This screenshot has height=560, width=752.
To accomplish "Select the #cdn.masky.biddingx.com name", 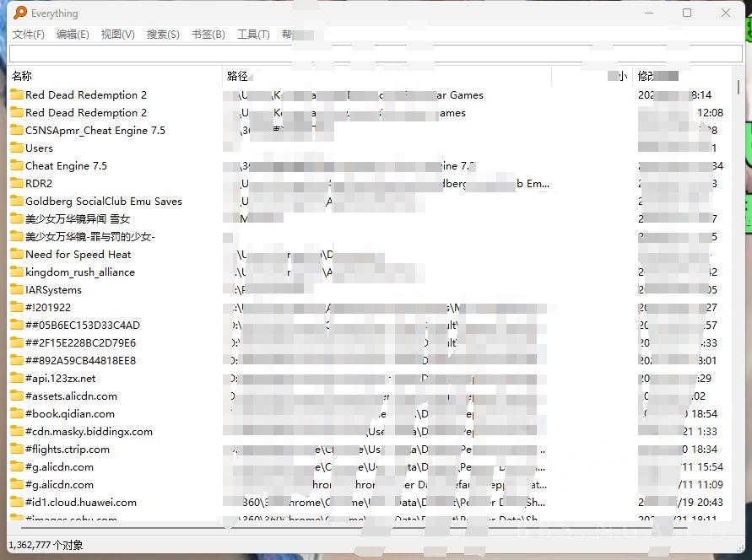I will pyautogui.click(x=89, y=432).
